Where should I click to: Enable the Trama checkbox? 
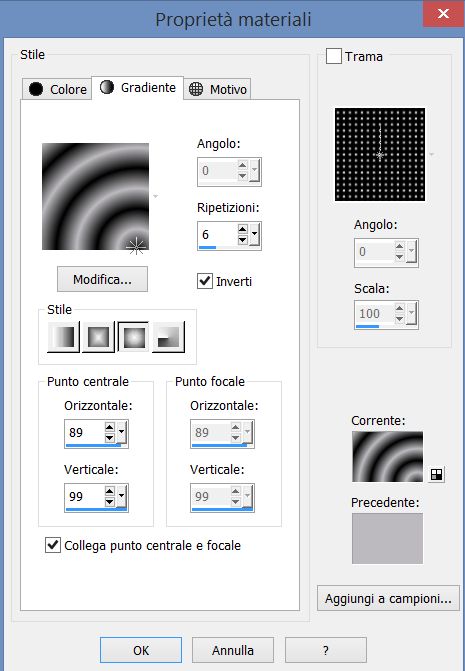[334, 56]
